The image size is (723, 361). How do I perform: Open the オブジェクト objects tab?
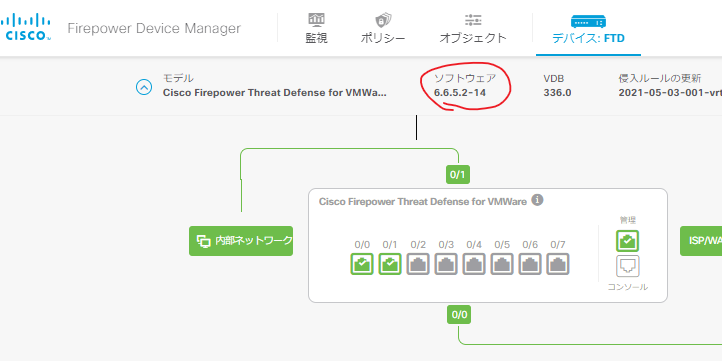click(473, 29)
